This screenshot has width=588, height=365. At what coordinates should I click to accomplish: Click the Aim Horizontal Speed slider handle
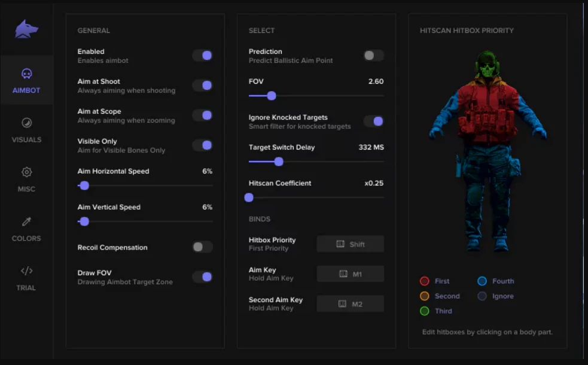(x=84, y=185)
